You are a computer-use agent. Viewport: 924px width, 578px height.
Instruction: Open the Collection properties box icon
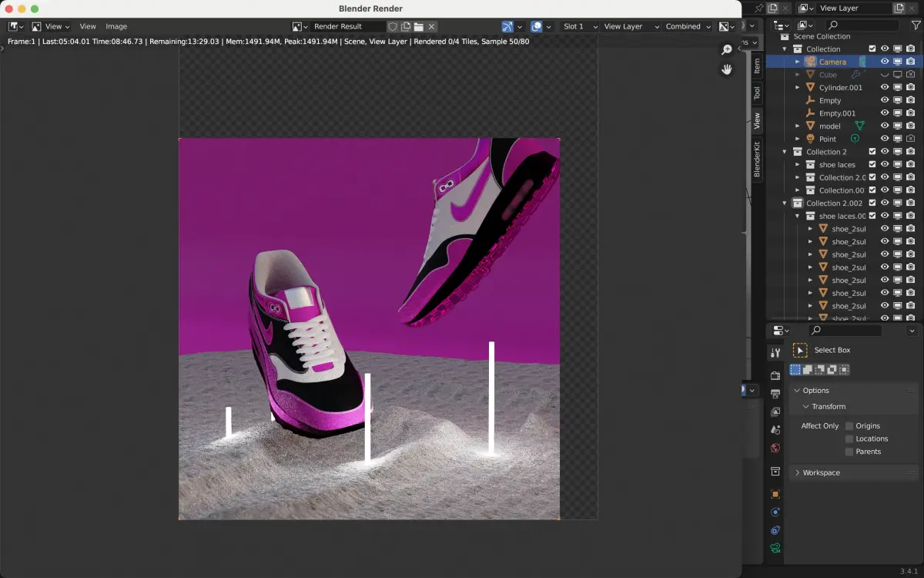(775, 471)
